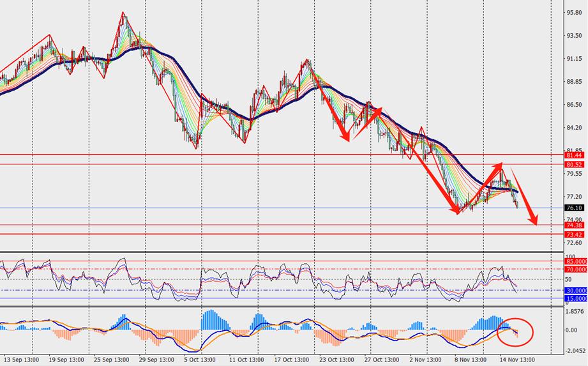Click the 74.38 support level label
Viewport: 588px width, 366px height.
[575, 225]
